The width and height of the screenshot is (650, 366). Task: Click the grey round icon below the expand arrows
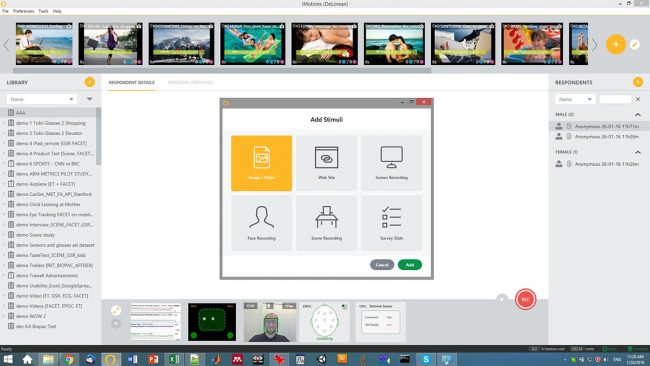coord(116,324)
